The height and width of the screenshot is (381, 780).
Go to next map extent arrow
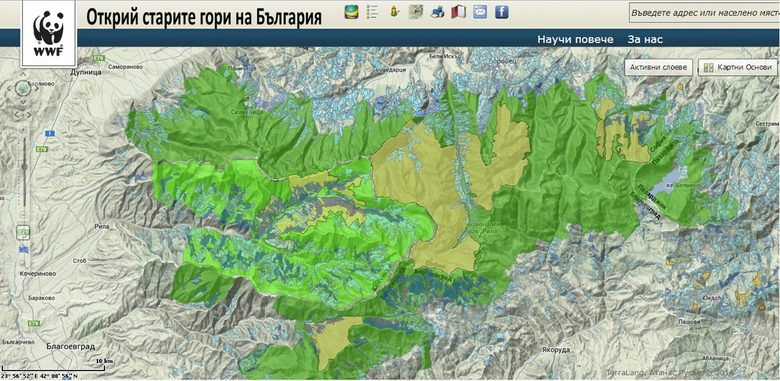(x=29, y=115)
